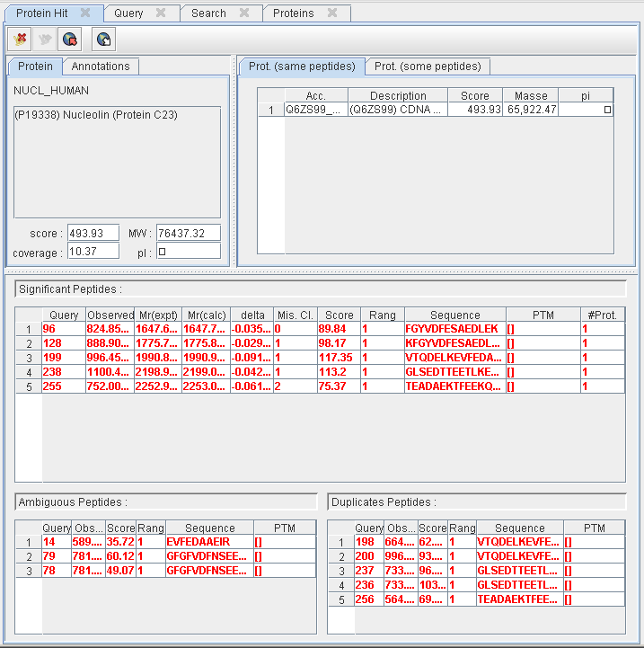
Task: Close the Protein Hit tab
Action: (x=85, y=13)
